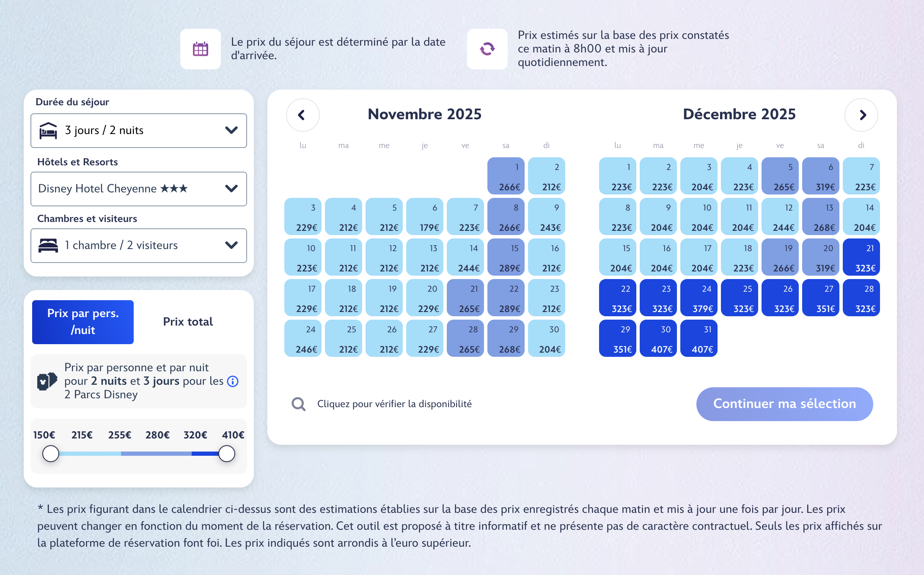Click the purple calendar icon
This screenshot has width=924, height=575.
pos(200,49)
